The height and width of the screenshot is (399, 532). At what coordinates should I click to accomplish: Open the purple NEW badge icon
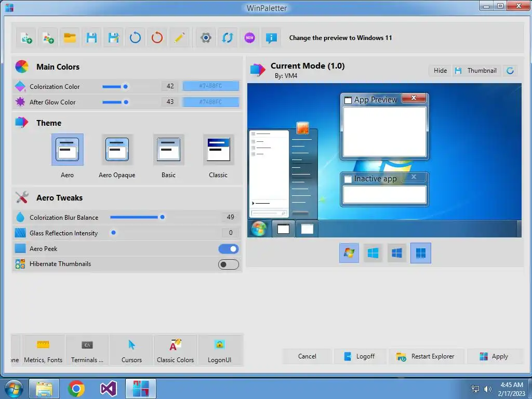[250, 37]
